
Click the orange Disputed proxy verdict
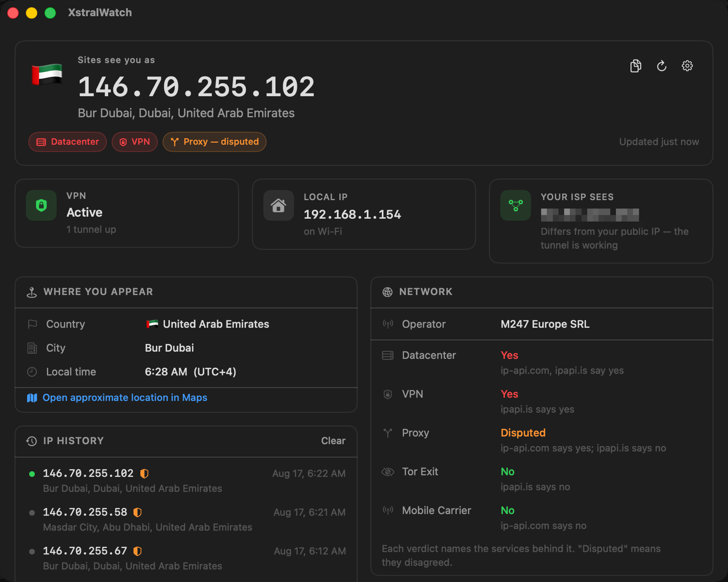tap(523, 433)
